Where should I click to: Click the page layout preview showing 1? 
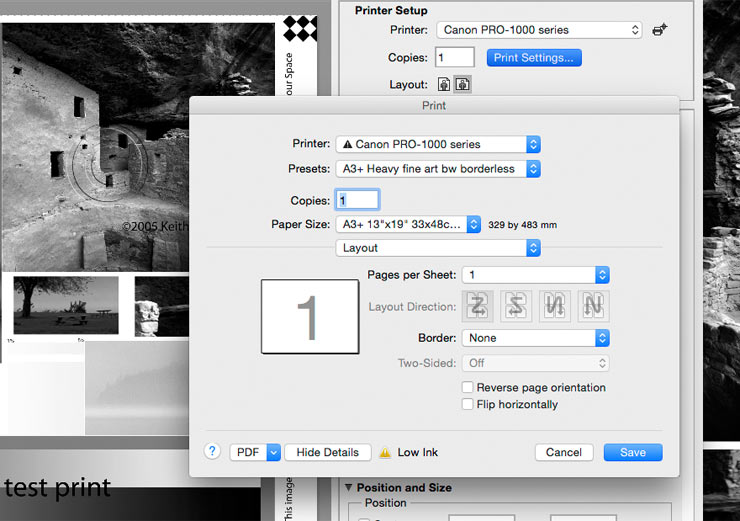click(x=310, y=316)
